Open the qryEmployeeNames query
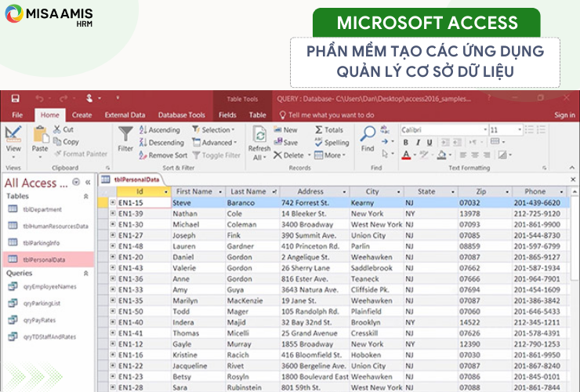This screenshot has height=392, width=580. coord(49,286)
